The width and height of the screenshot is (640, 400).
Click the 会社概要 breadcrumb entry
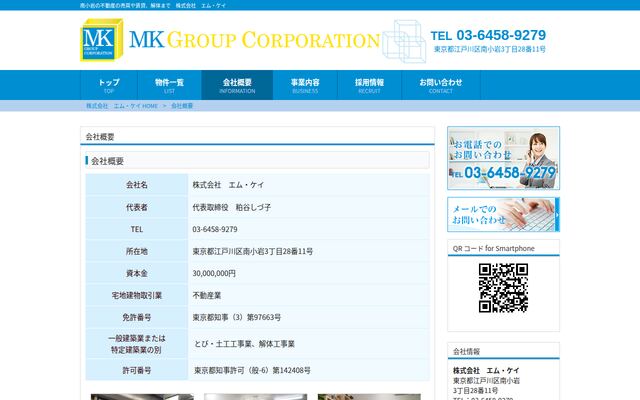point(182,106)
